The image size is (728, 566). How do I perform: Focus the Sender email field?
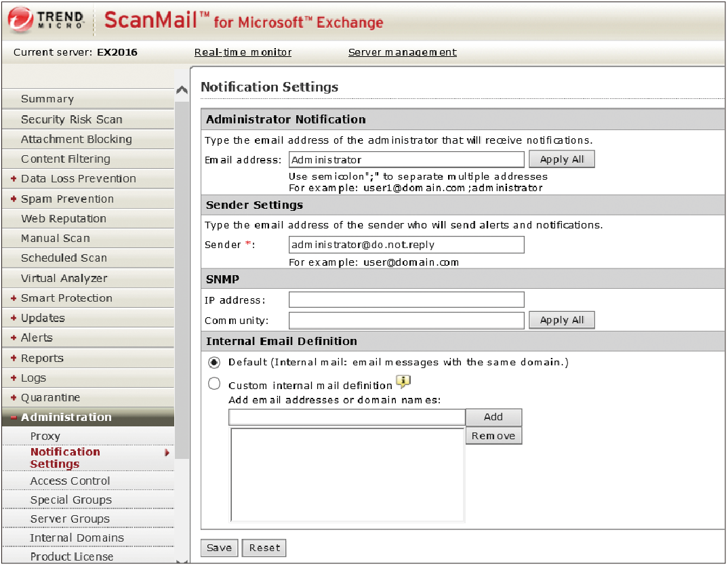tap(406, 245)
